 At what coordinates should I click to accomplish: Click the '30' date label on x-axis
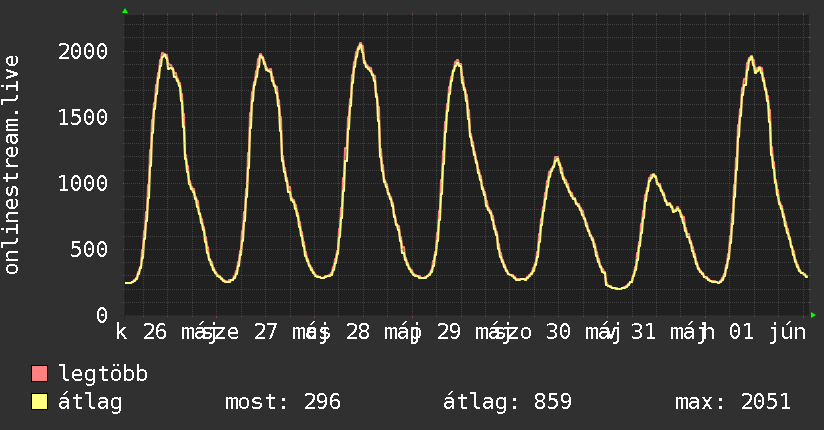click(x=558, y=332)
